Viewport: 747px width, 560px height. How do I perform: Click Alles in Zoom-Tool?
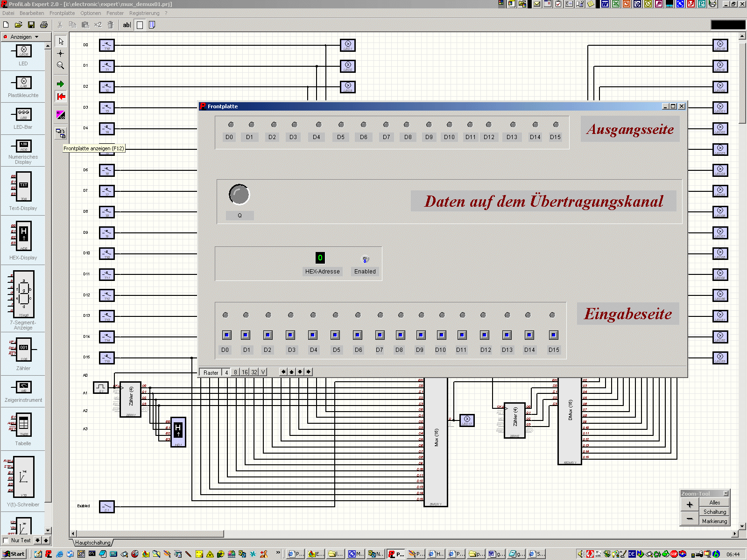point(715,503)
